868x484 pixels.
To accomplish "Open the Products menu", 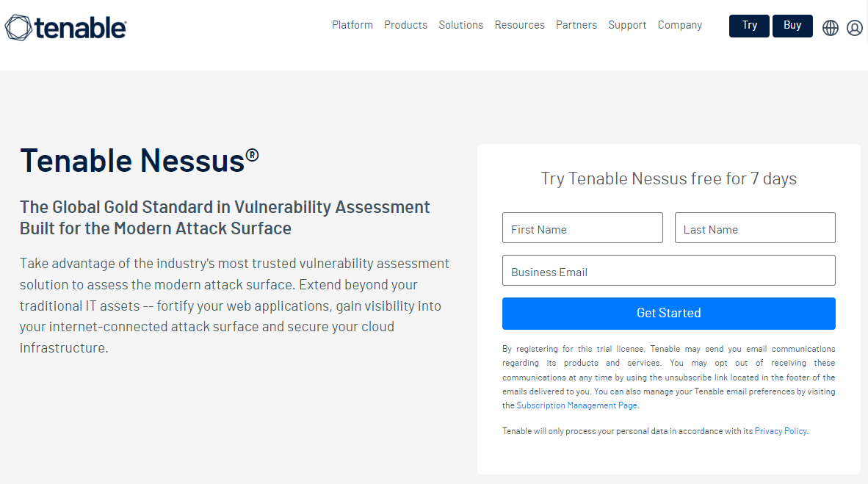I will [x=405, y=25].
